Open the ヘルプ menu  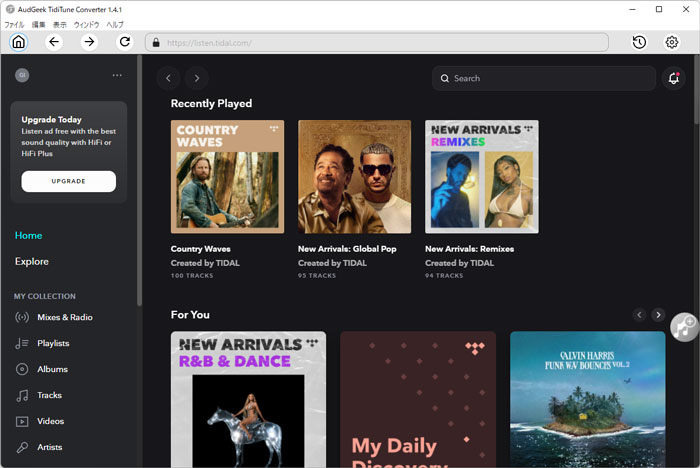(x=115, y=25)
